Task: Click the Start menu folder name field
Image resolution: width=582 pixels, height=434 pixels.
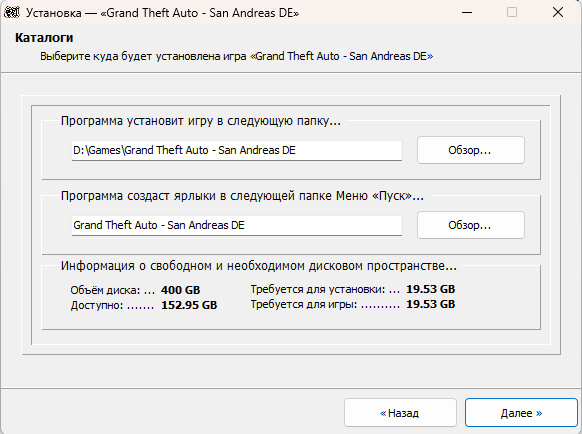Action: point(237,225)
